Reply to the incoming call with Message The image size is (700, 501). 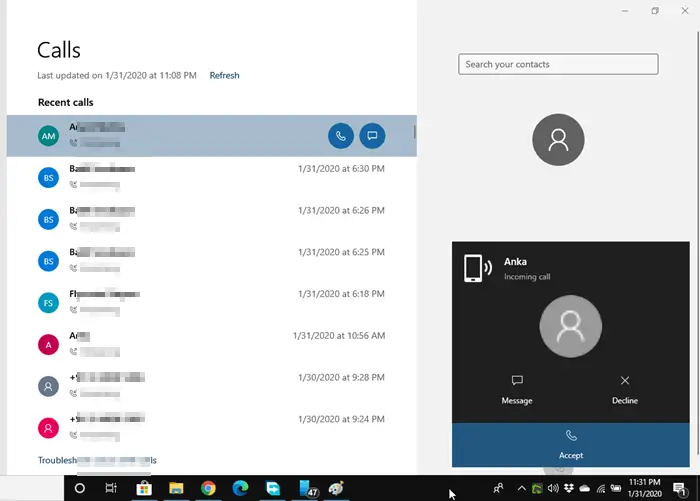[517, 389]
